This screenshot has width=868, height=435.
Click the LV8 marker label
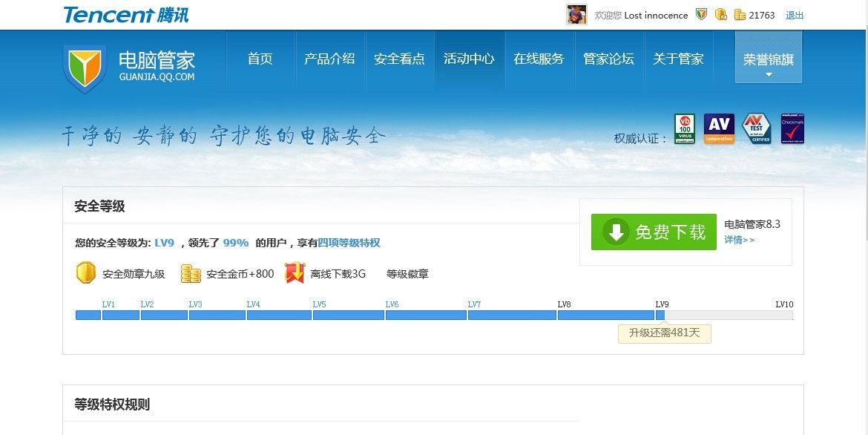(564, 304)
